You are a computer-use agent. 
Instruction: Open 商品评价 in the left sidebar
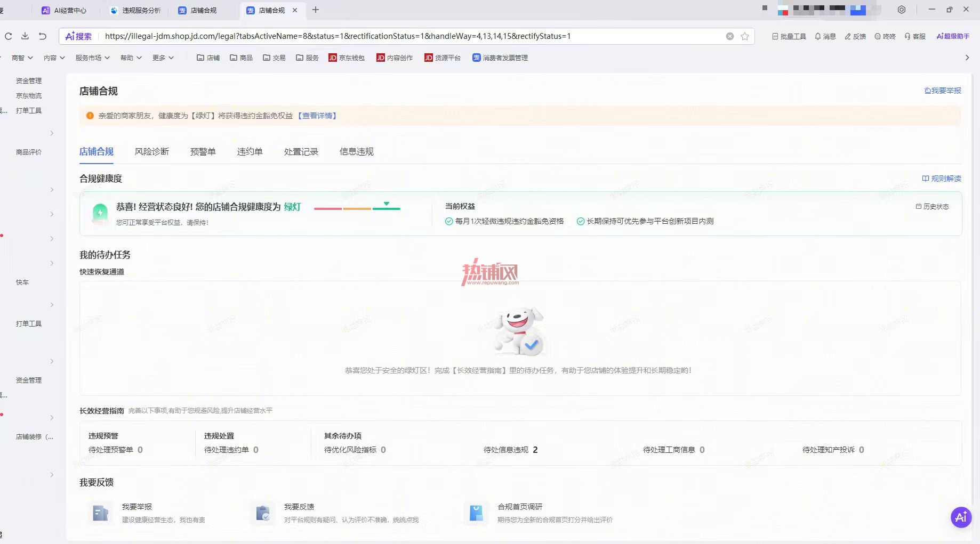[x=29, y=152]
